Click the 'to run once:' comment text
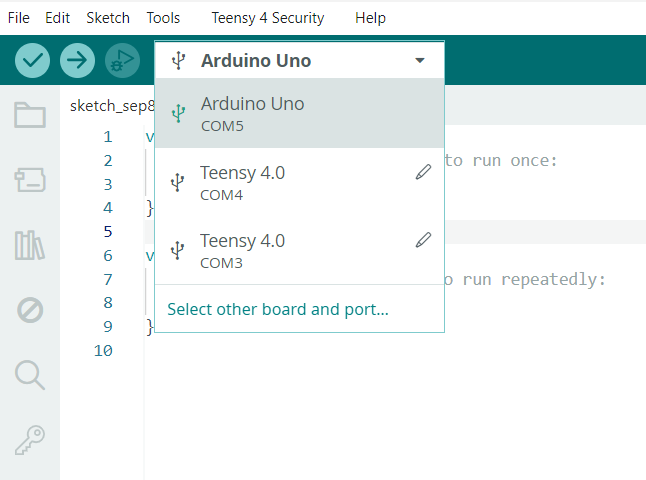 pyautogui.click(x=501, y=161)
